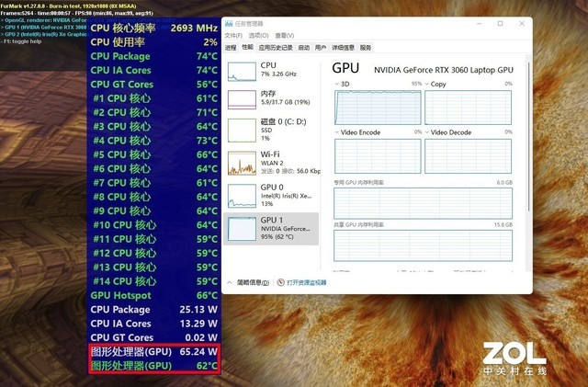The image size is (588, 387).
Task: Select the 内存 memory performance item
Action: click(x=272, y=99)
